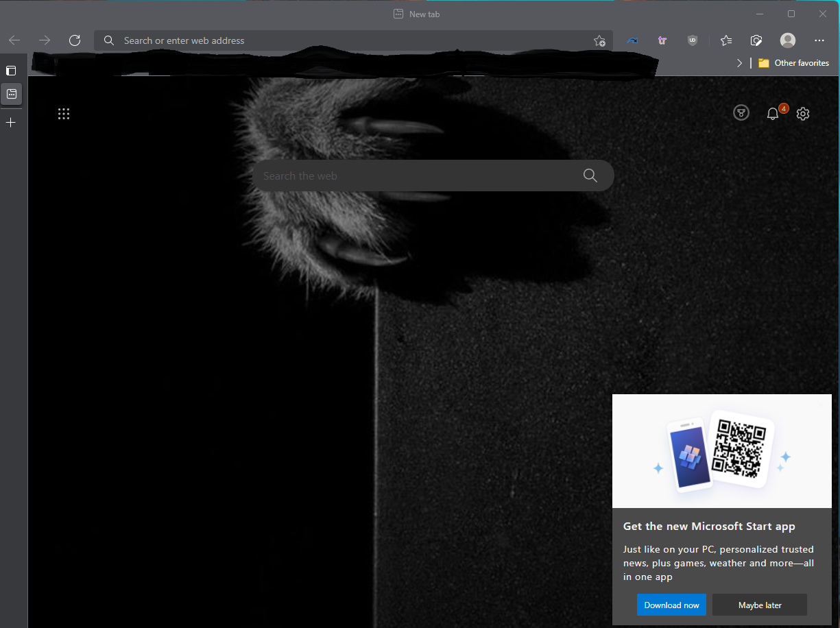Viewport: 840px width, 628px height.
Task: Expand the favorites bar overflow chevron
Action: tap(739, 63)
